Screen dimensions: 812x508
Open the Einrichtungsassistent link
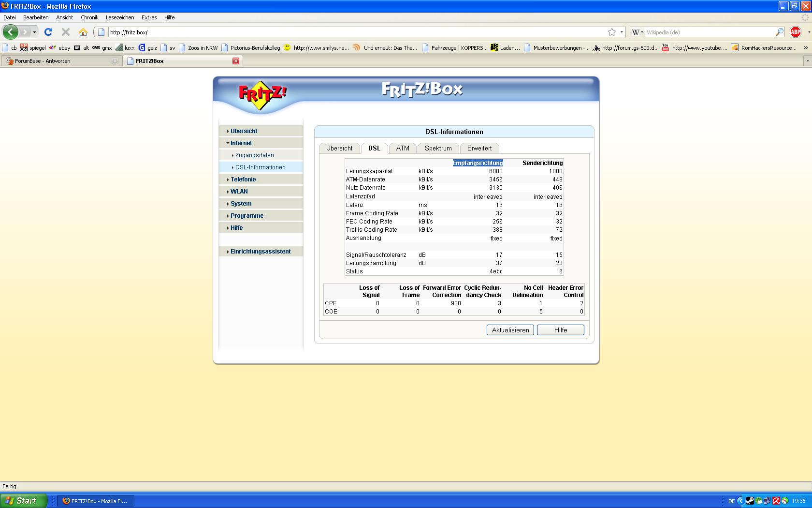pyautogui.click(x=261, y=252)
